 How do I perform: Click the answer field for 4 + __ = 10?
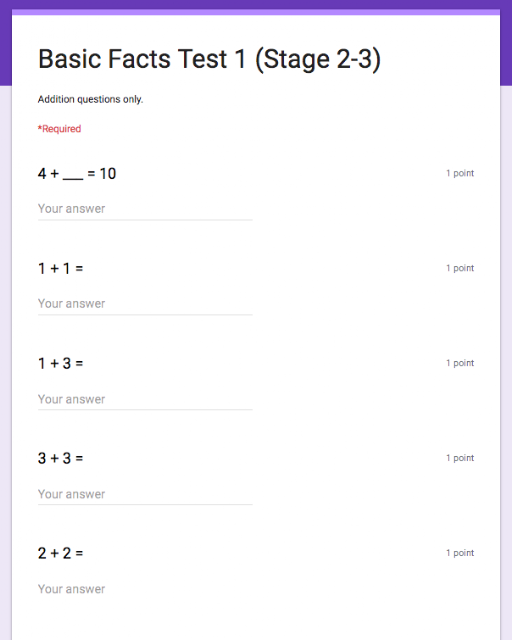(x=145, y=209)
